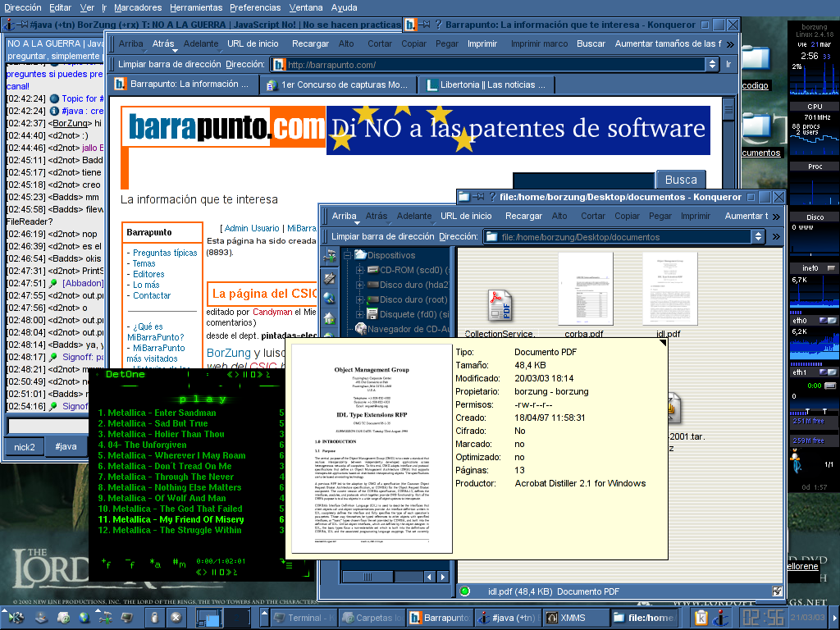Select the nick2 IRC tab

[x=24, y=447]
